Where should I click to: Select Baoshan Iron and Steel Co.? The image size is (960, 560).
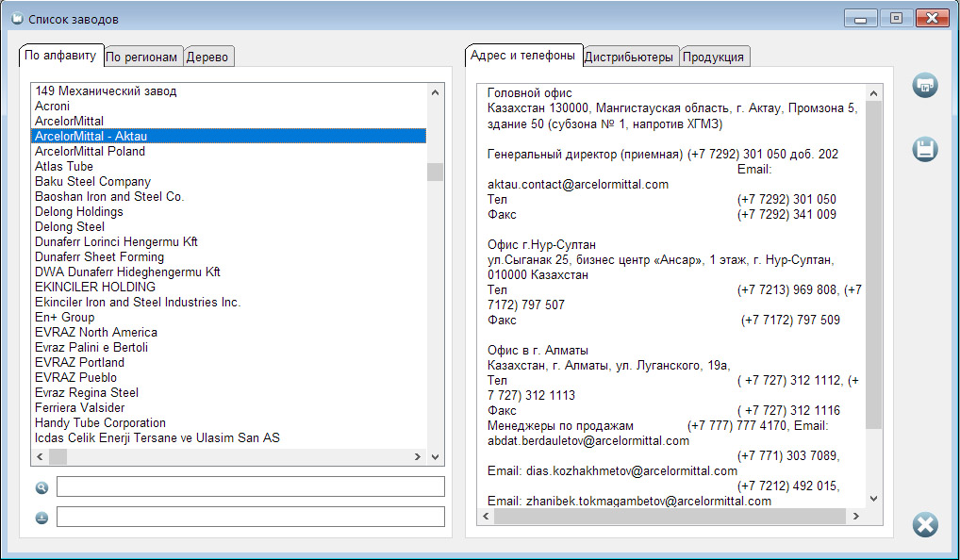click(x=228, y=196)
